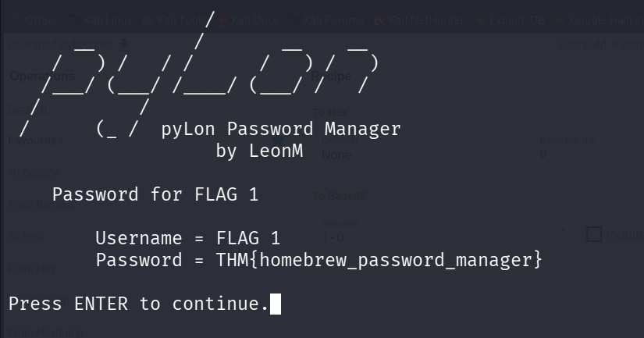Click the download icon beside Download CyberChef

[x=124, y=44]
